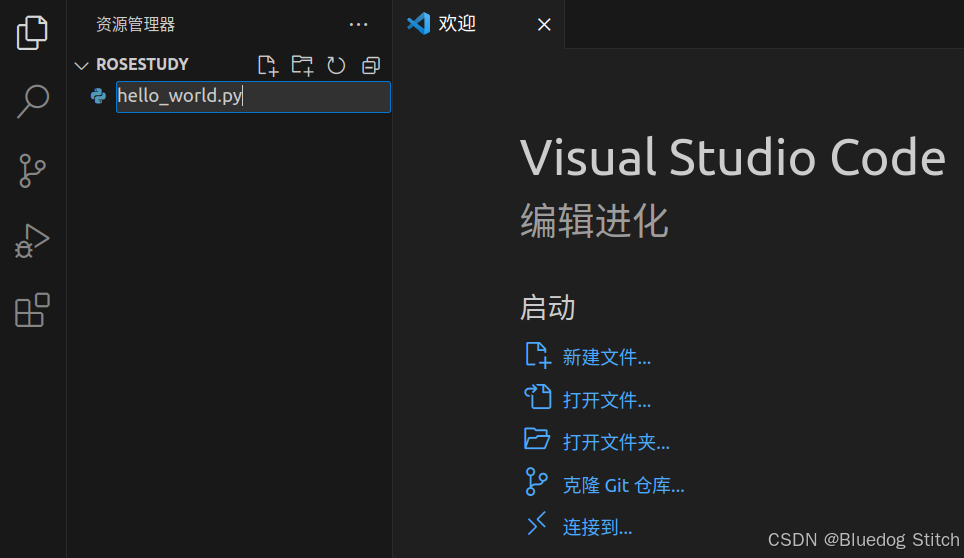Collapse all folders in explorer
Screen dimensions: 964x558
[x=371, y=65]
